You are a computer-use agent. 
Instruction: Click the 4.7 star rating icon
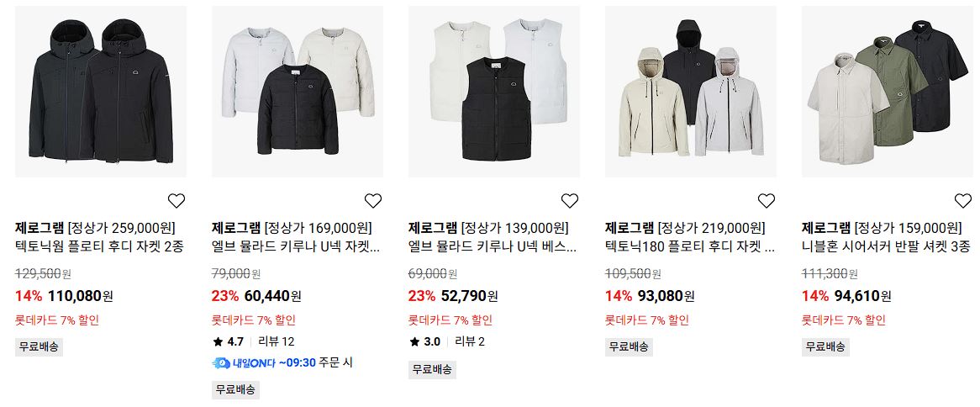click(218, 342)
